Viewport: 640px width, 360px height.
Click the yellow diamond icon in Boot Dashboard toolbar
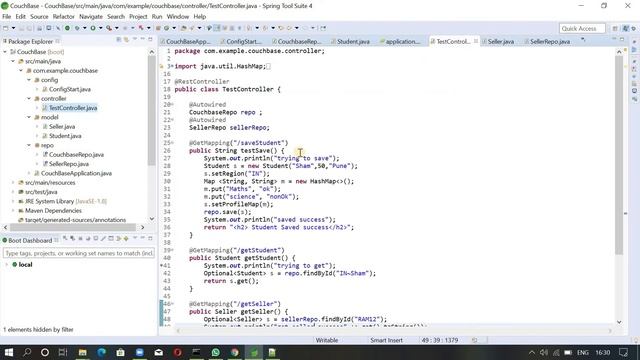point(126,238)
